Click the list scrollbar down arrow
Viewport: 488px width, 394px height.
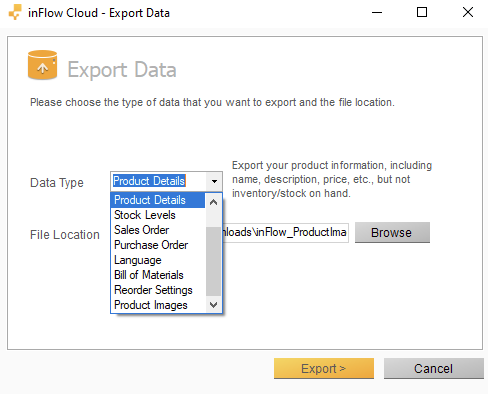coord(213,304)
